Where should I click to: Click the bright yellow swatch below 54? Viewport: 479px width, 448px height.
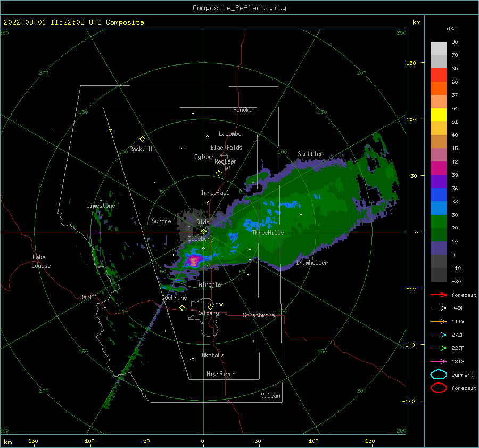439,115
